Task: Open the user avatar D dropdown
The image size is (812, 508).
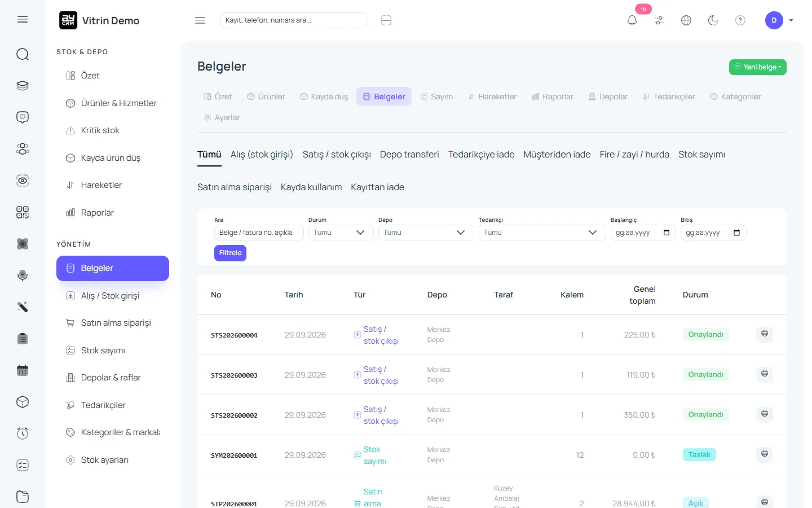Action: pos(779,20)
